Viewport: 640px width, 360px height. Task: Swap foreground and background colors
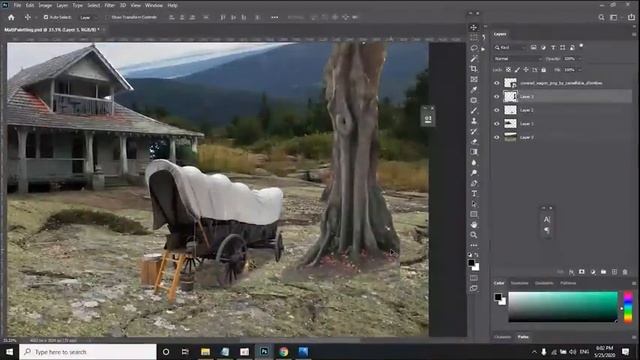point(477,255)
